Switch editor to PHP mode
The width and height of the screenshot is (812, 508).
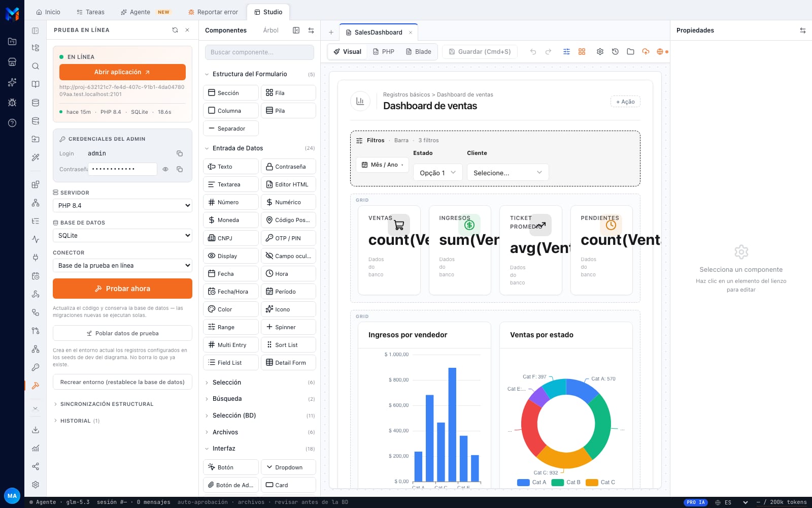[x=384, y=52]
